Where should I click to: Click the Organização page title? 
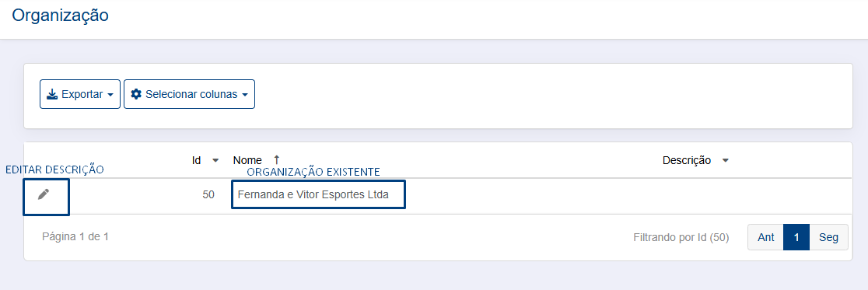pos(61,15)
